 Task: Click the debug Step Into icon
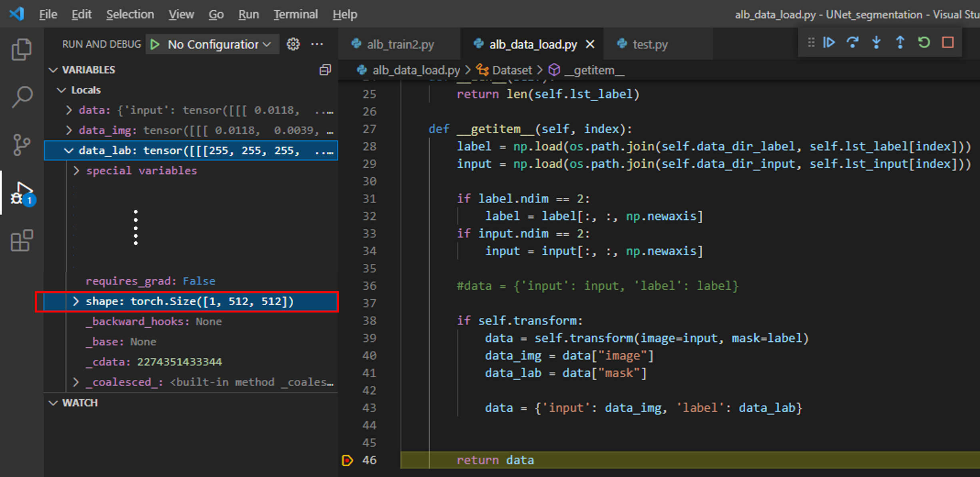point(876,42)
